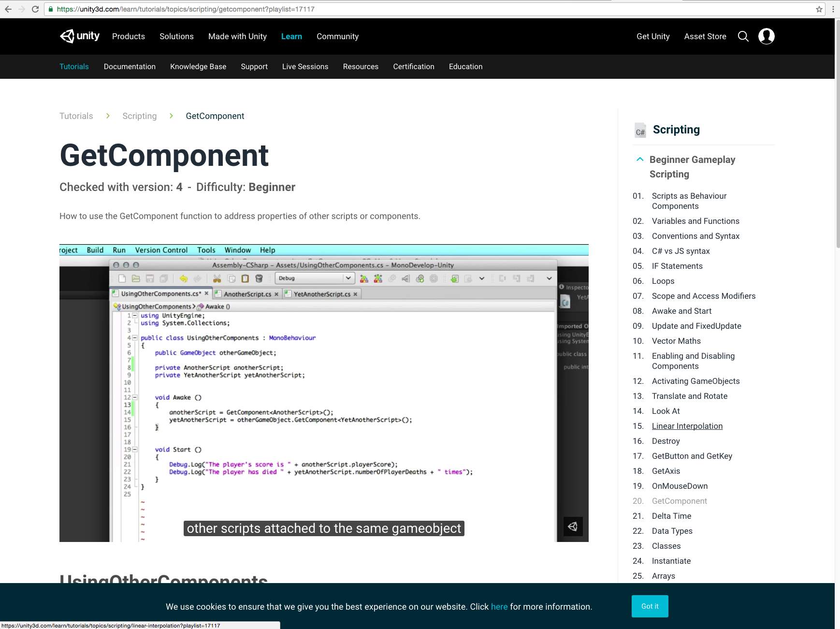The height and width of the screenshot is (629, 840).
Task: Play the GetComponent tutorial video
Action: coord(324,393)
